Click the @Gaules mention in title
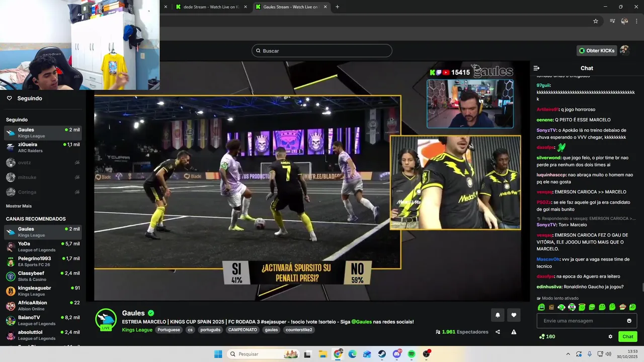The height and width of the screenshot is (362, 644). point(362,322)
